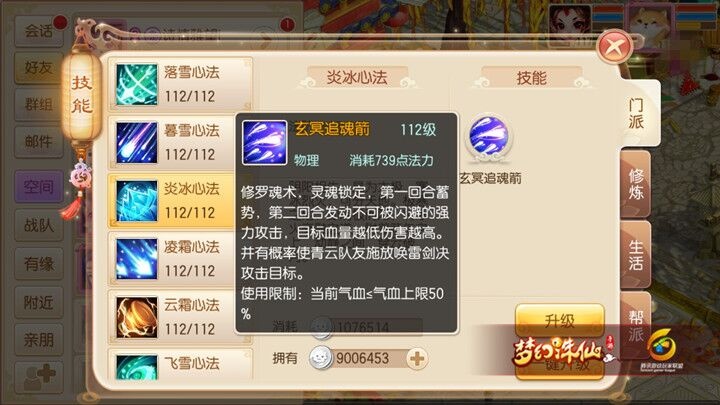This screenshot has width=720, height=405.
Task: Click the round 玄冥追魂箭 skill orb
Action: pyautogui.click(x=489, y=137)
